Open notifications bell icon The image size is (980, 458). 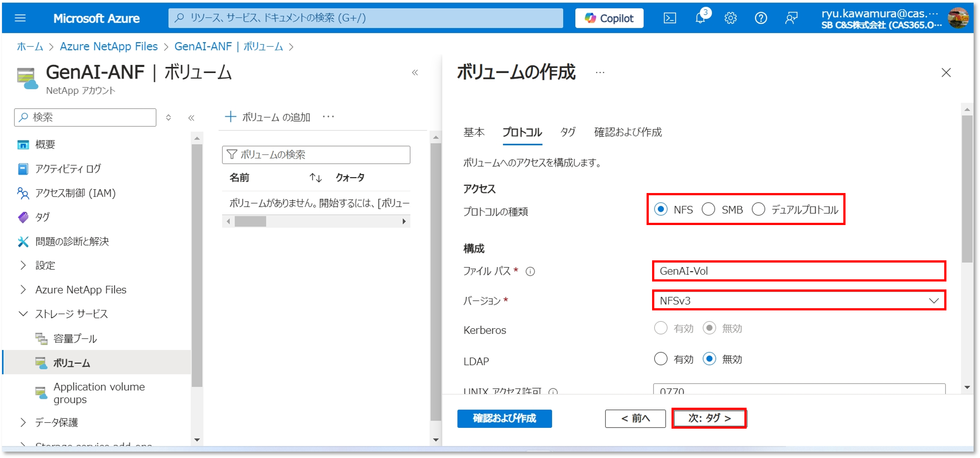[700, 18]
